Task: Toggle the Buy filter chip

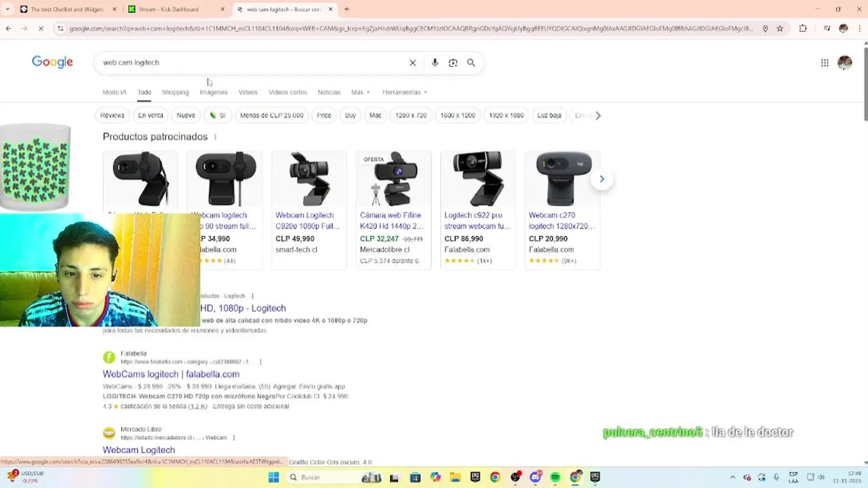Action: coord(351,115)
